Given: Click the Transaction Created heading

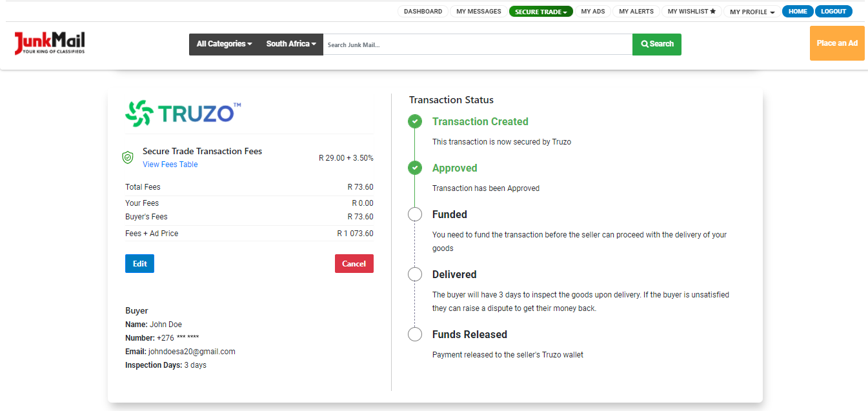Looking at the screenshot, I should (480, 121).
